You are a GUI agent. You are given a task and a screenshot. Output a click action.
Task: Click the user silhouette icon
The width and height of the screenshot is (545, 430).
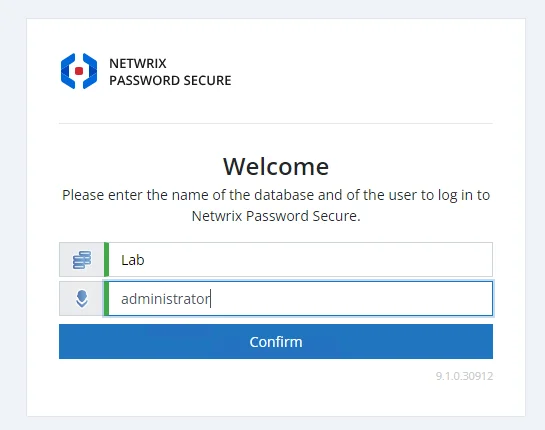pyautogui.click(x=82, y=299)
